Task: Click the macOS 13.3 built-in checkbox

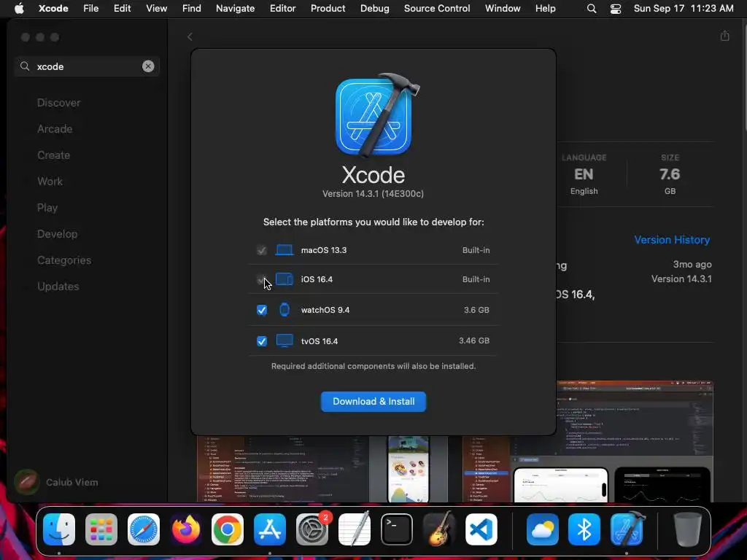Action: 262,250
